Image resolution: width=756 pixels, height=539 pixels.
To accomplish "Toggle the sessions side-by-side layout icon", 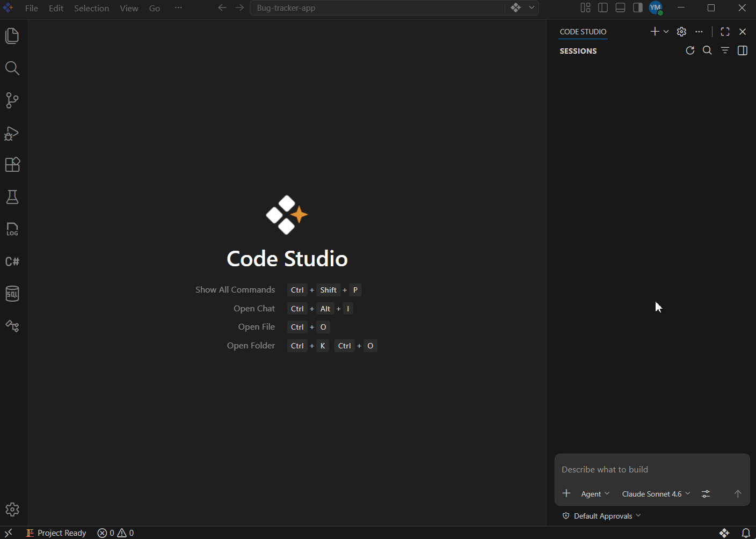I will (743, 50).
